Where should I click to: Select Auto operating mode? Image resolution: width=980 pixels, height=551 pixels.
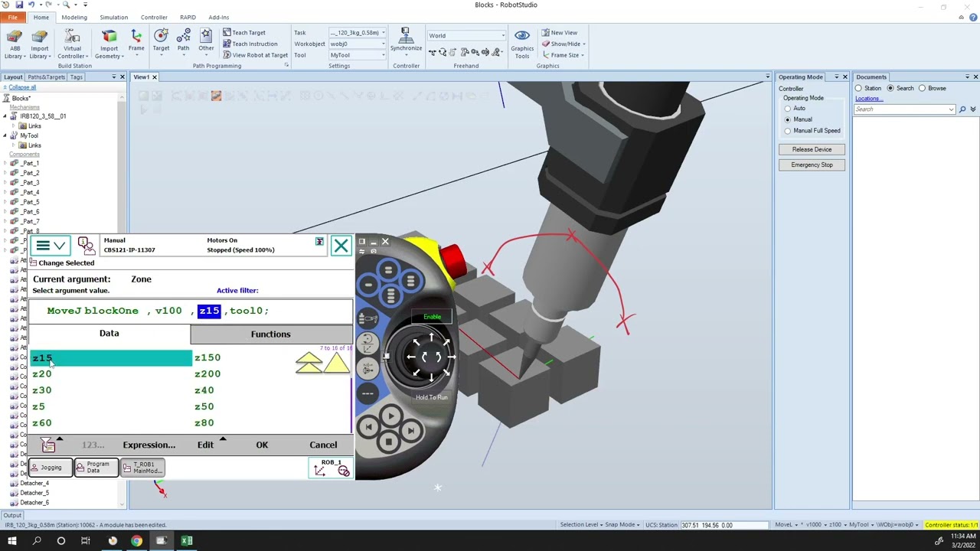pos(788,109)
